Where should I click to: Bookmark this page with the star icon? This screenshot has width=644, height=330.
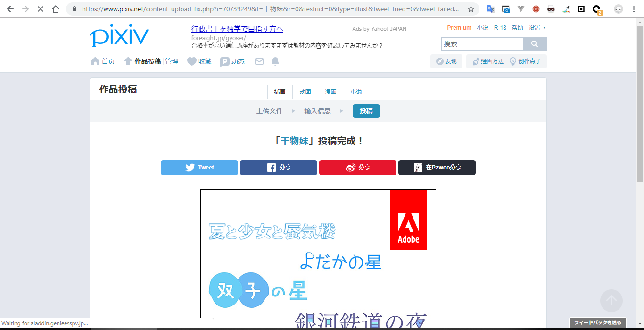(x=471, y=9)
